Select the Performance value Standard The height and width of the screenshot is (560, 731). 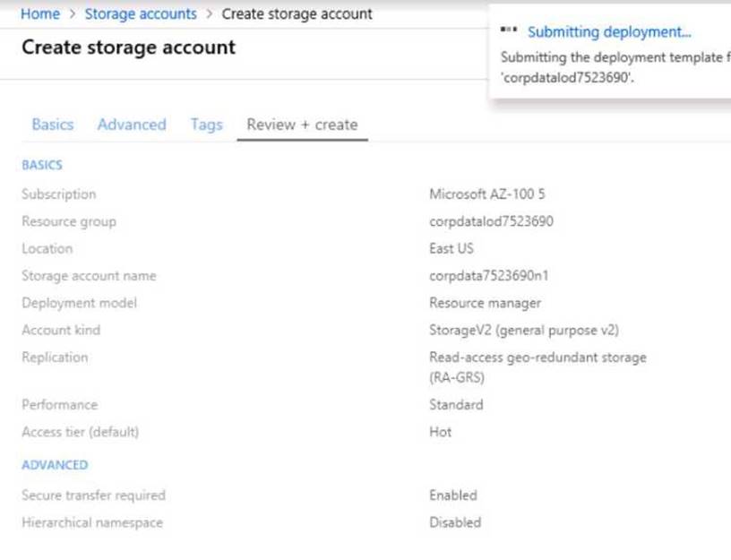pyautogui.click(x=456, y=404)
